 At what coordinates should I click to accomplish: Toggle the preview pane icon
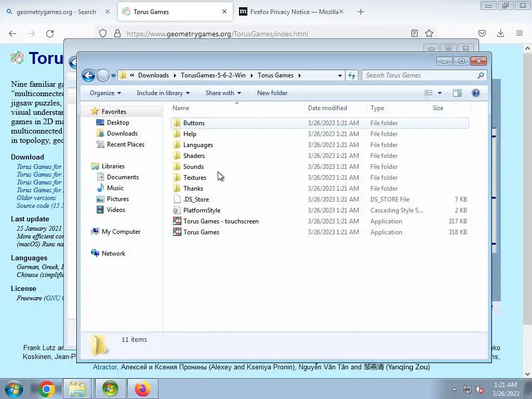coord(457,93)
